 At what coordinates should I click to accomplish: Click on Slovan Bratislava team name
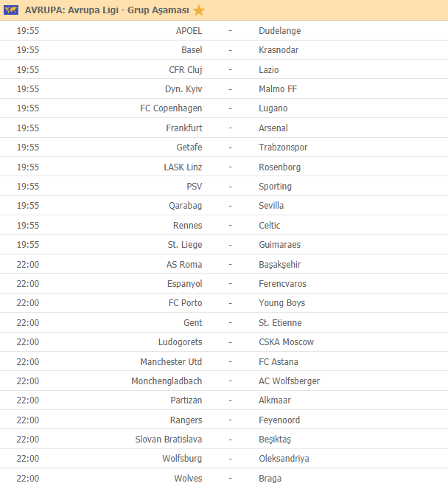(x=169, y=440)
